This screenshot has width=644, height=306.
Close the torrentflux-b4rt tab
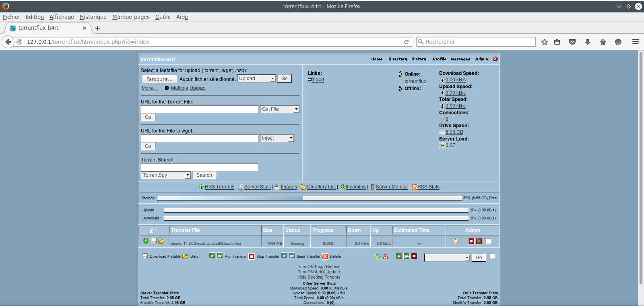[x=85, y=28]
